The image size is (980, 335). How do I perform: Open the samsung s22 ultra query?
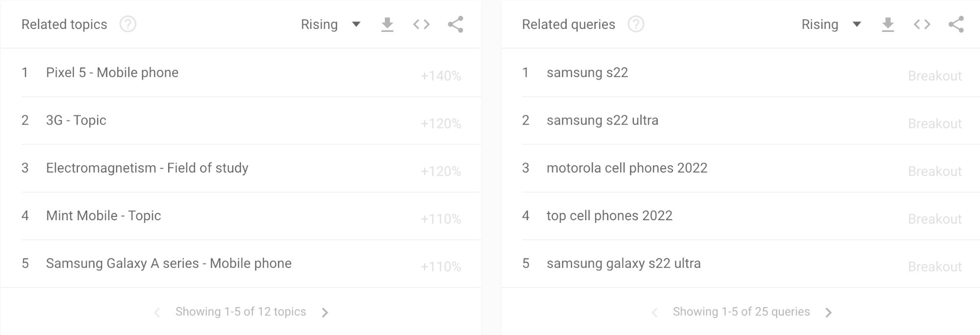[602, 120]
